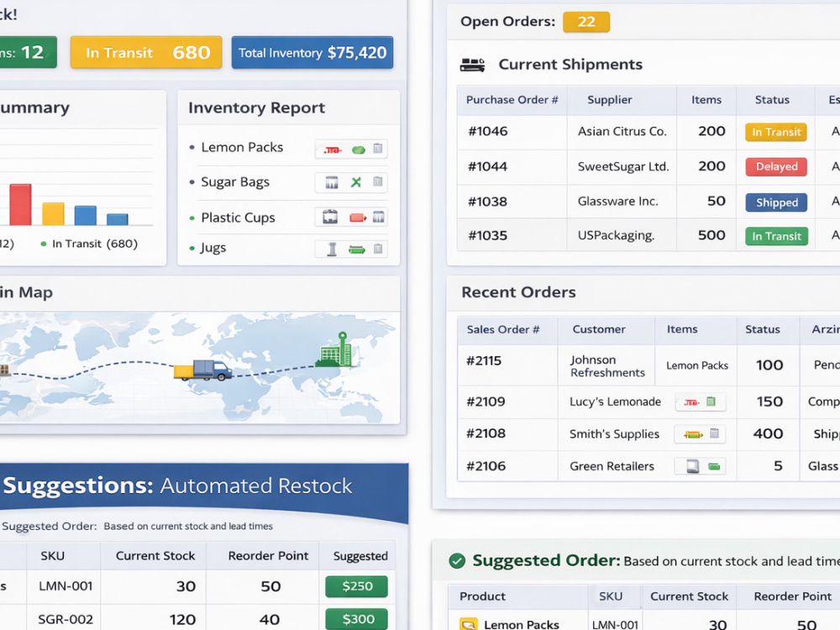This screenshot has height=630, width=840.
Task: Click the gray trash icon in Jugs row
Action: click(x=378, y=249)
